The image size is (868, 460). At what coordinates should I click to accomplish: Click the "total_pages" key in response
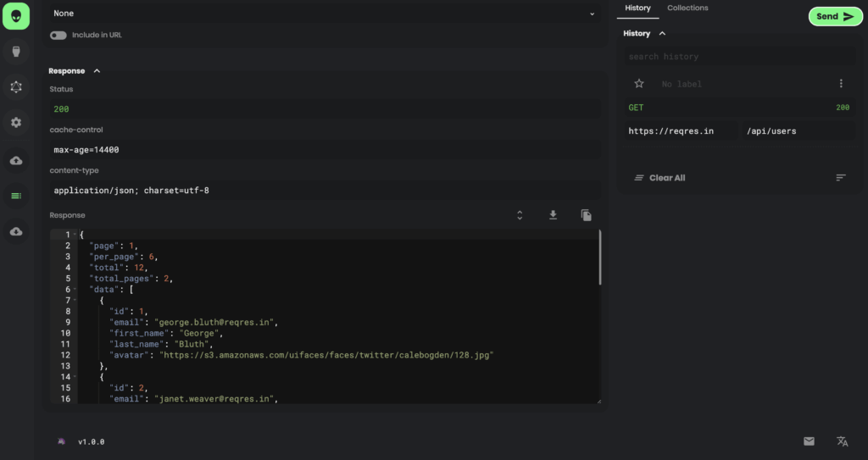click(x=122, y=279)
